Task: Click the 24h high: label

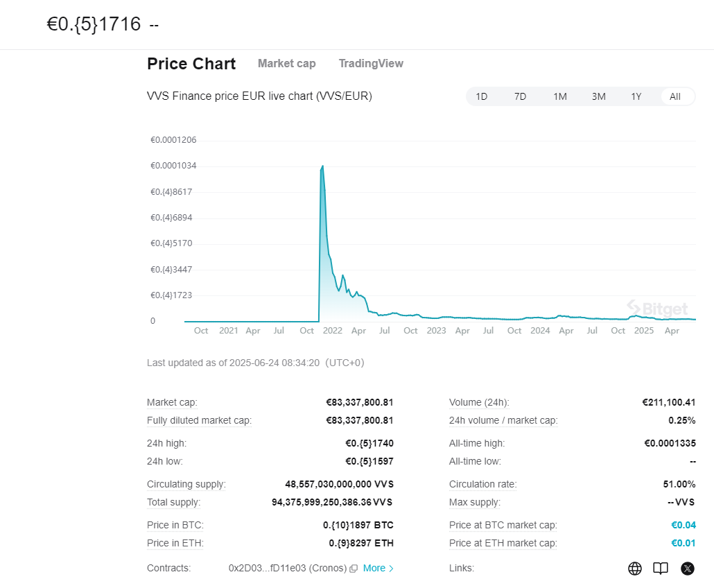Action: [x=166, y=444]
